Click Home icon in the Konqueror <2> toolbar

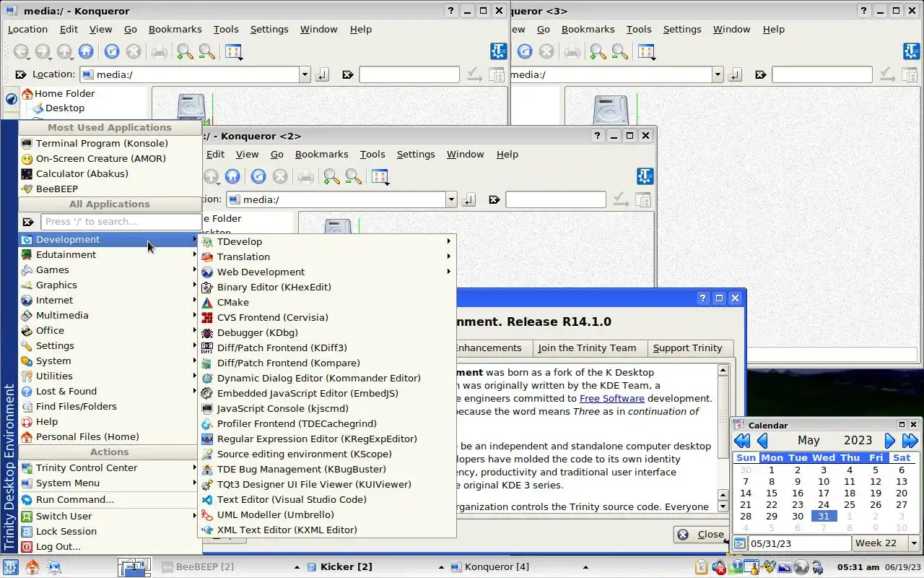click(x=232, y=176)
